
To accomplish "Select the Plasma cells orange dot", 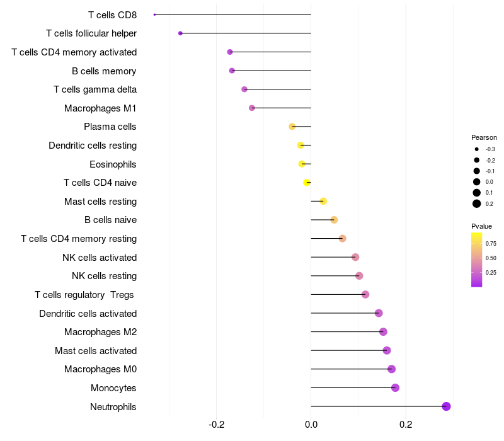I will point(292,127).
